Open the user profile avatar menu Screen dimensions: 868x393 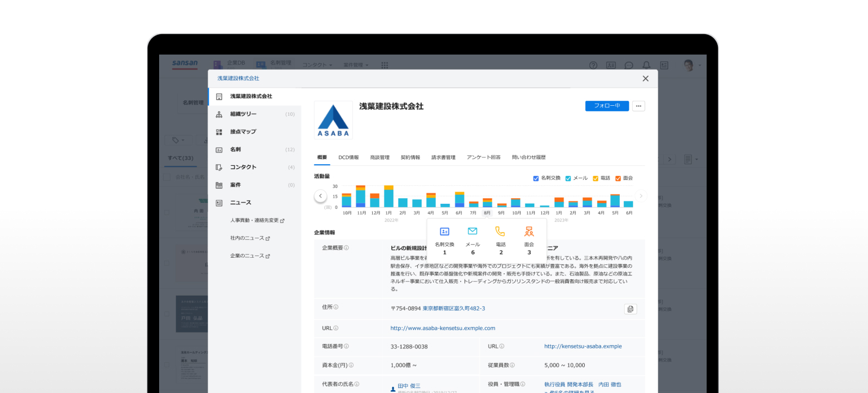[692, 65]
